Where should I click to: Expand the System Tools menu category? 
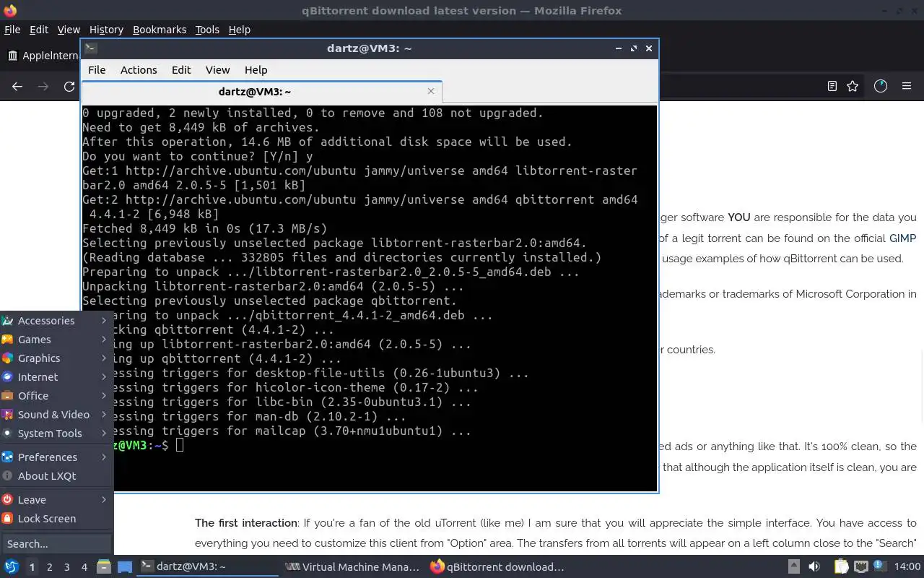(x=56, y=433)
